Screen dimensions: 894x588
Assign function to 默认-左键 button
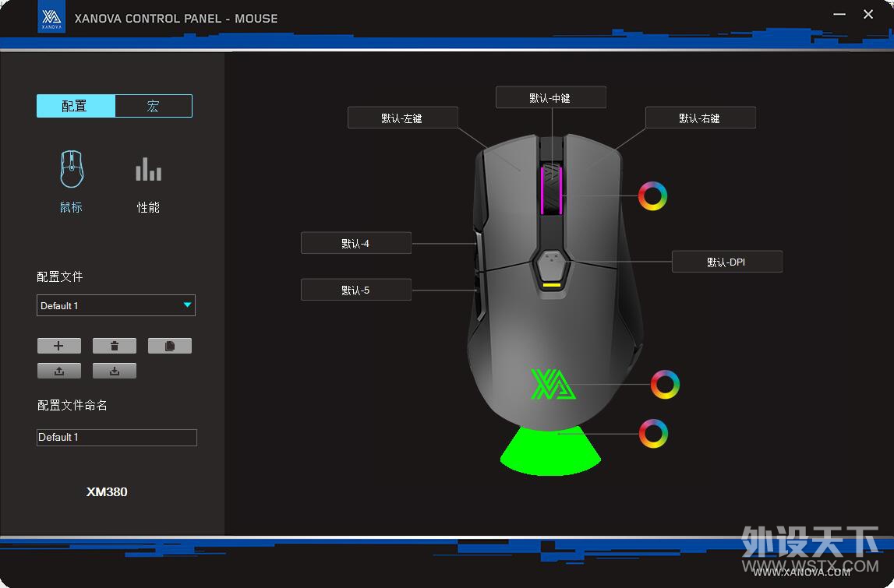pos(402,118)
